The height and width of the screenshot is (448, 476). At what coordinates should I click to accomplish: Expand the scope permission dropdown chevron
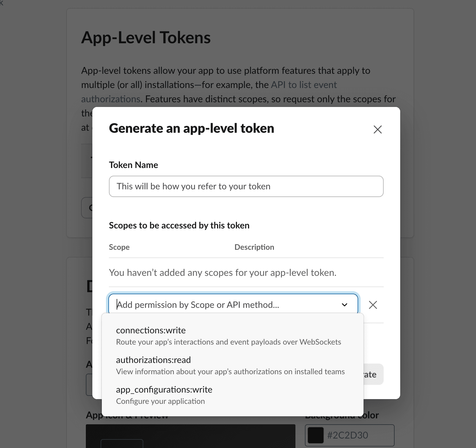345,305
